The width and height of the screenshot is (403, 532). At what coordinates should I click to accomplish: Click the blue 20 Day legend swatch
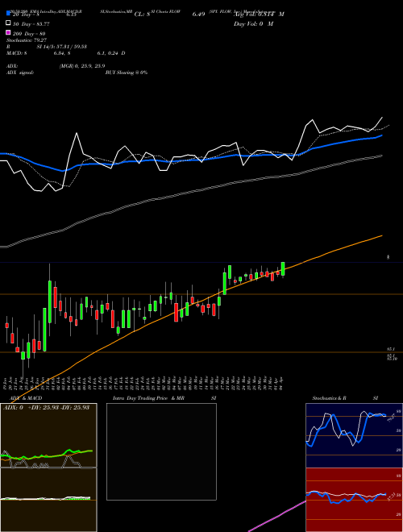point(8,14)
